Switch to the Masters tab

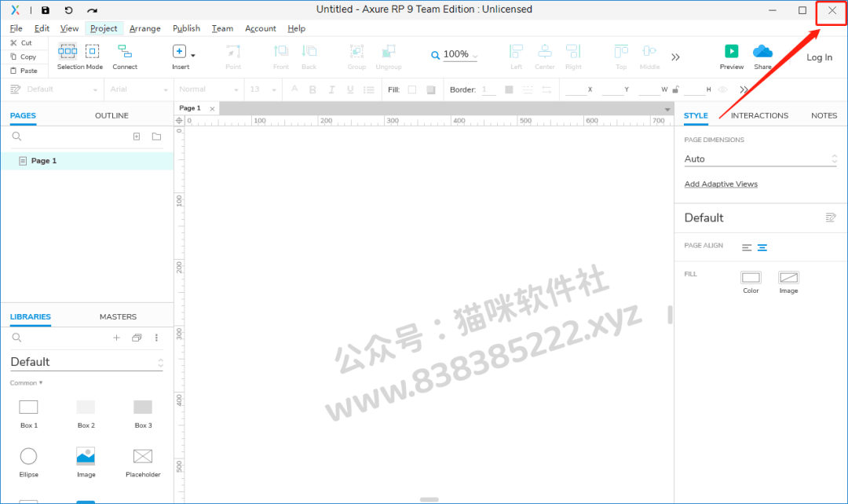tap(118, 317)
